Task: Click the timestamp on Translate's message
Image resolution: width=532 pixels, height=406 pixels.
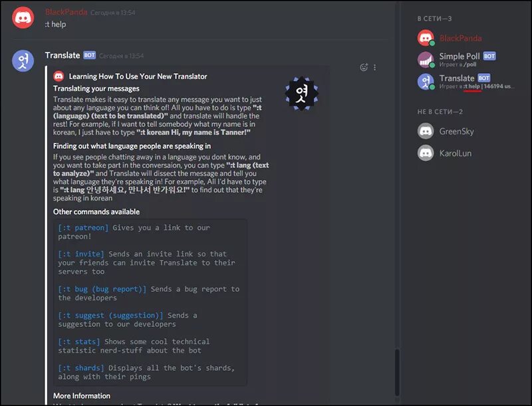Action: tap(122, 56)
